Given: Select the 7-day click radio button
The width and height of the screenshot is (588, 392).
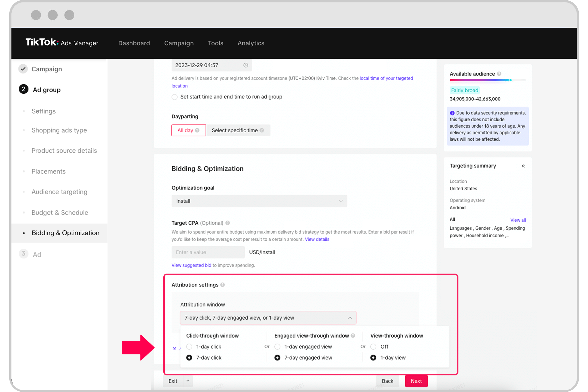Looking at the screenshot, I should 189,357.
